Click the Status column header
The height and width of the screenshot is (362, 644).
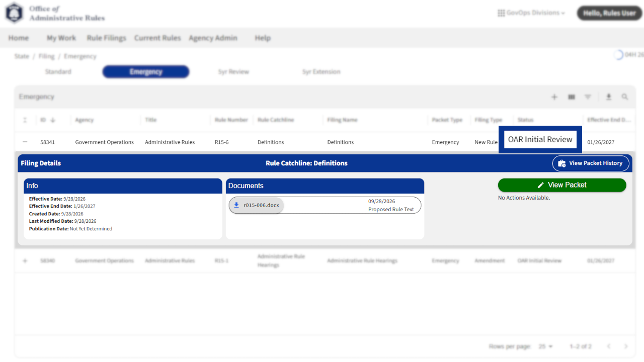tap(525, 120)
